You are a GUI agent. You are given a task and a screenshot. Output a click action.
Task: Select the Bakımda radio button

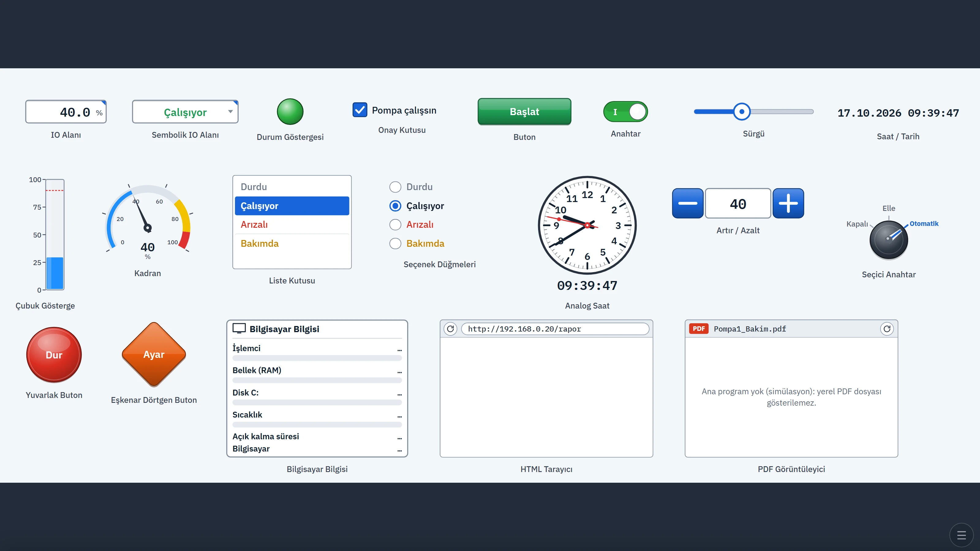[x=395, y=243]
